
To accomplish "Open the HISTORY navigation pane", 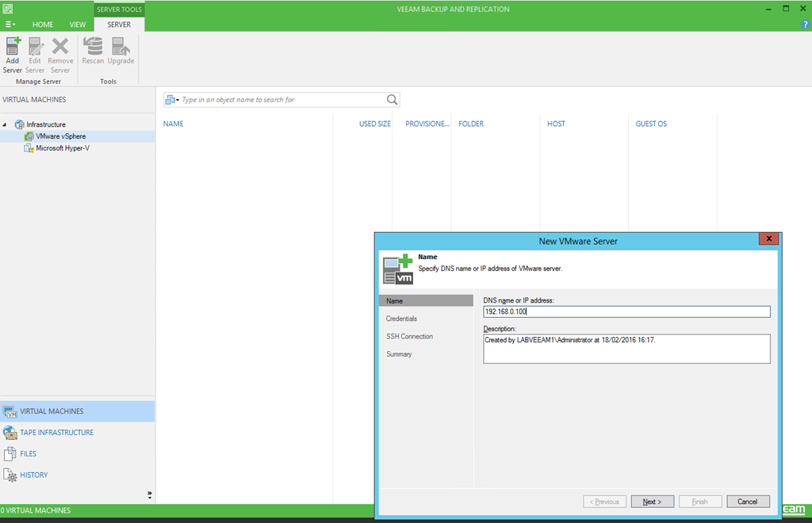I will click(78, 475).
